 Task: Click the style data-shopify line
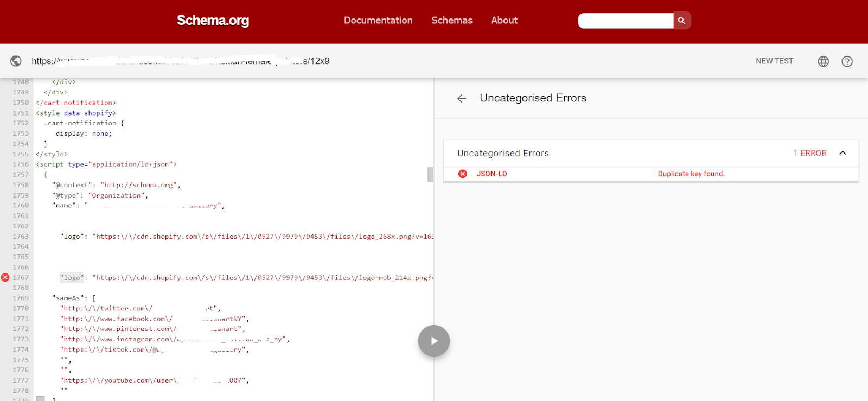76,113
